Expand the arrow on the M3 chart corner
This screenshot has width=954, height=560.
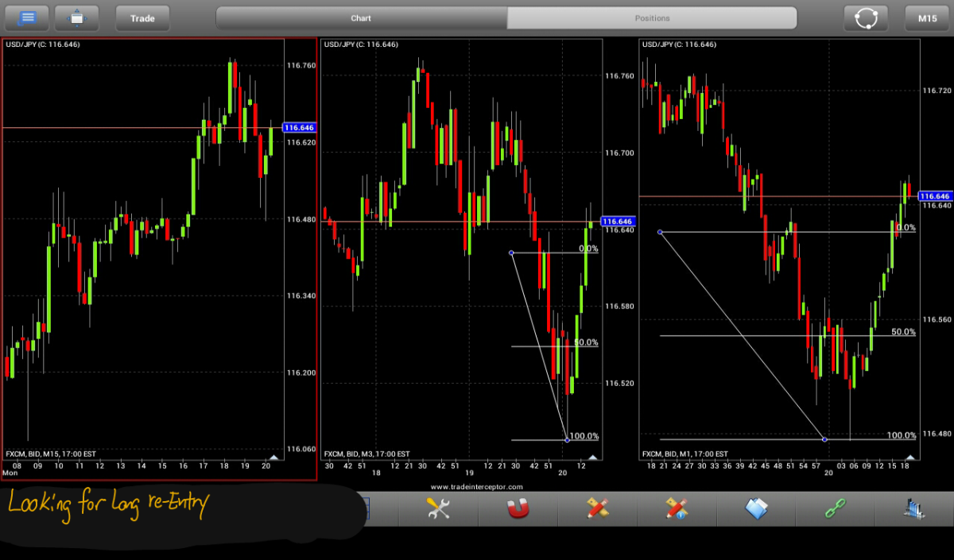(591, 458)
